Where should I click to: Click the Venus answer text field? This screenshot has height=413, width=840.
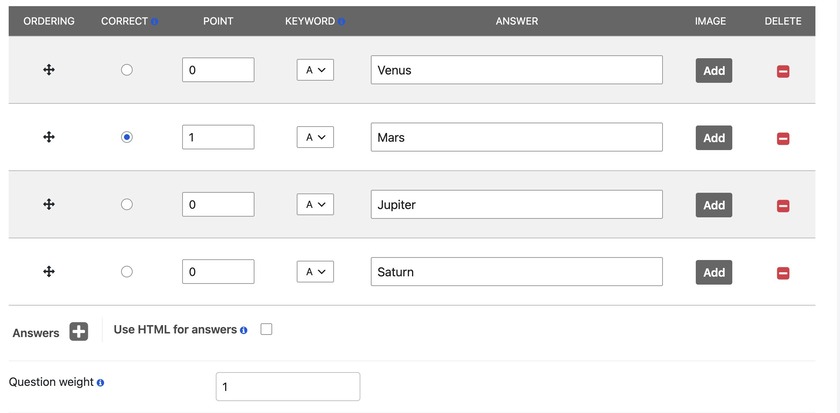(516, 70)
